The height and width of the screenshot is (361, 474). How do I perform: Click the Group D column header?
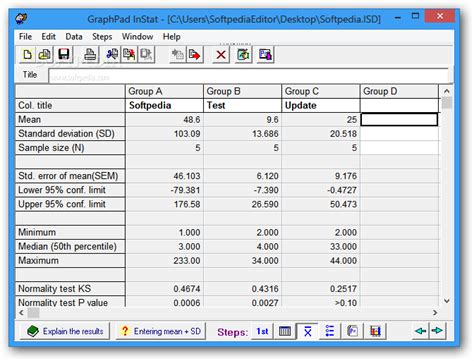click(399, 91)
